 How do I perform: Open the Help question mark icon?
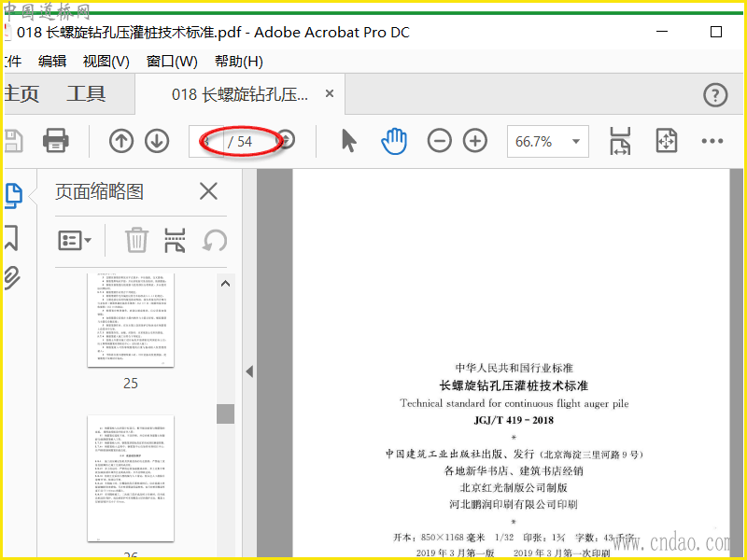pyautogui.click(x=715, y=95)
